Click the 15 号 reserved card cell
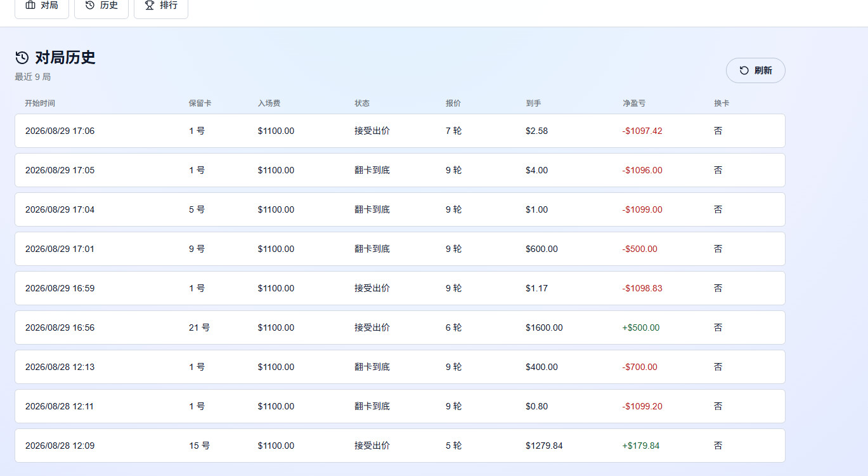The height and width of the screenshot is (476, 868). click(199, 446)
